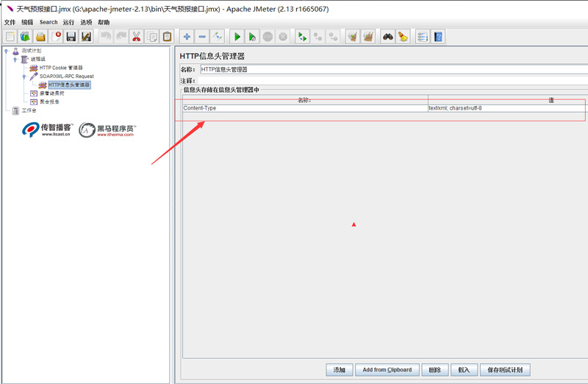This screenshot has width=588, height=384.
Task: Click the 载入 button
Action: pyautogui.click(x=464, y=370)
